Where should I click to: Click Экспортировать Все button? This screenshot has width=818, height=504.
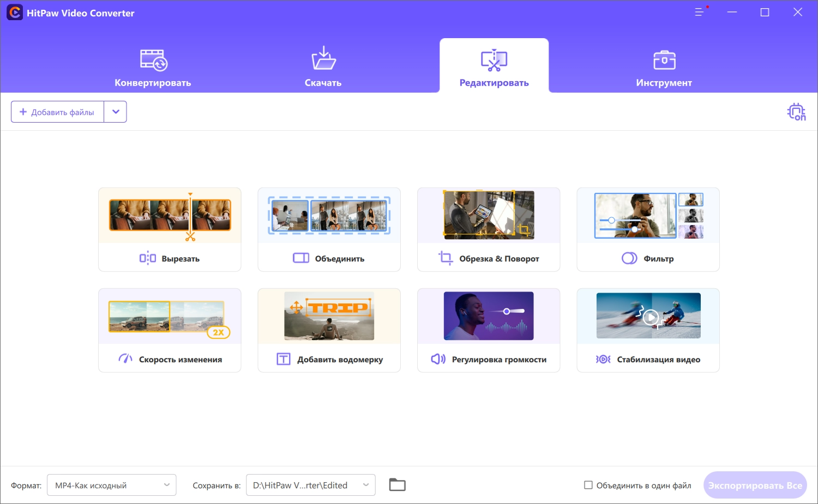click(755, 485)
